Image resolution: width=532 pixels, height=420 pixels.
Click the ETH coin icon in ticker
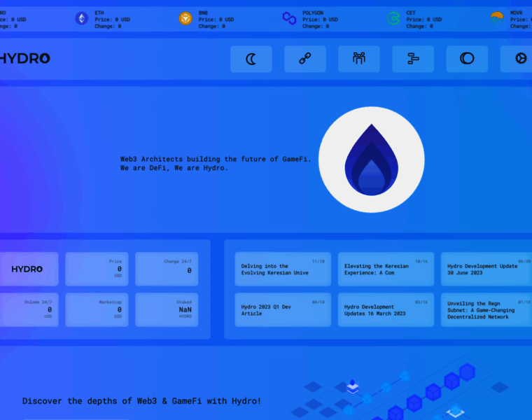click(81, 18)
